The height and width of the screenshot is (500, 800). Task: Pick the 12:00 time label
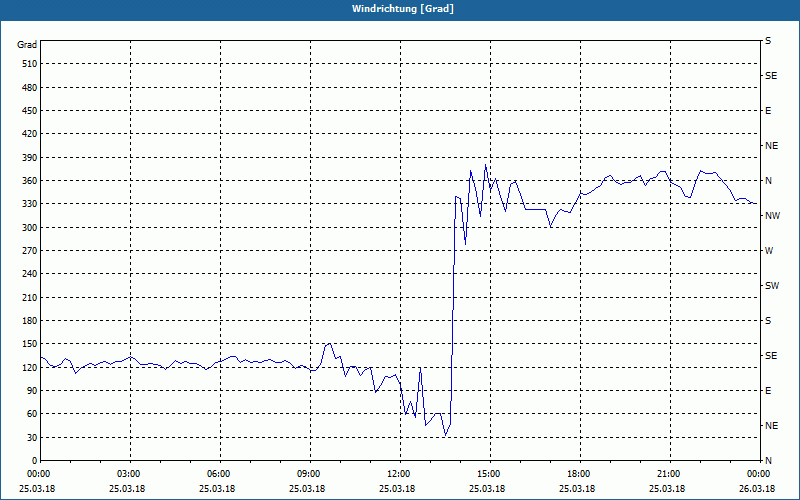(x=400, y=474)
